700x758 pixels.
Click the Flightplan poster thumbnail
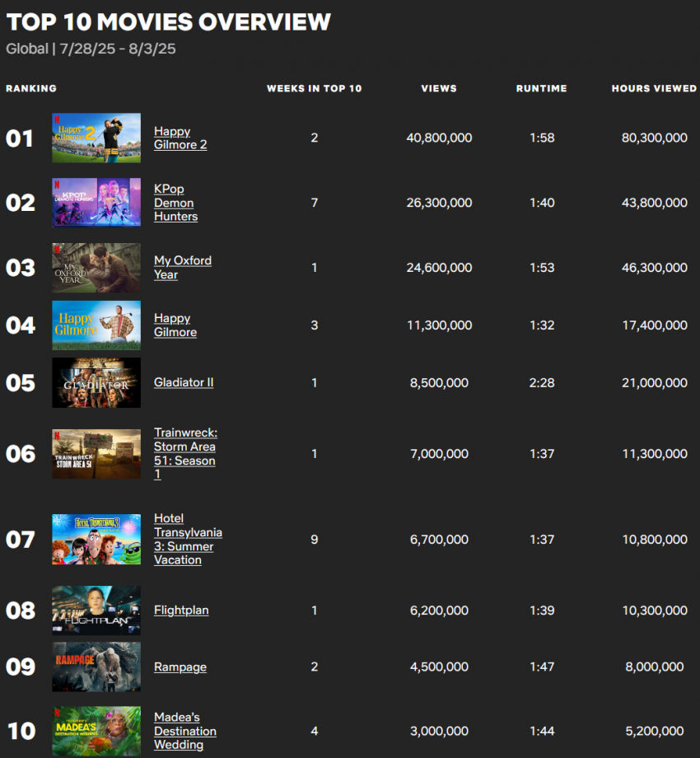tap(96, 611)
